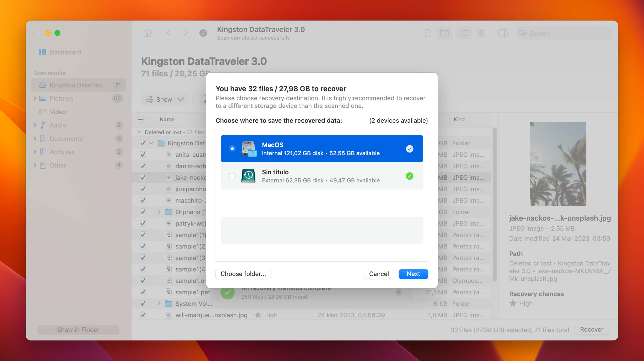Screen dimensions: 644x361
Task: Collapse the Deleted or lost group
Action: tap(139, 132)
